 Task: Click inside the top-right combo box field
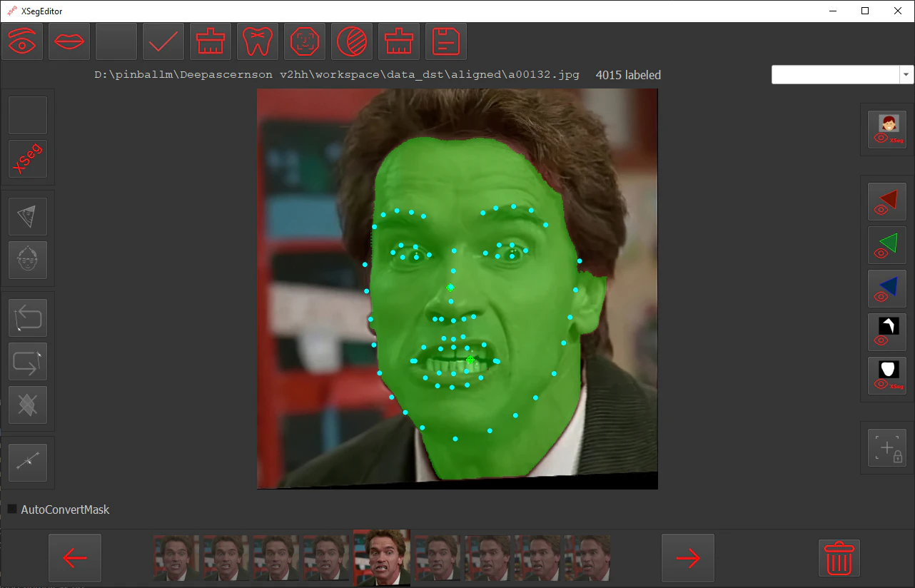pos(835,74)
